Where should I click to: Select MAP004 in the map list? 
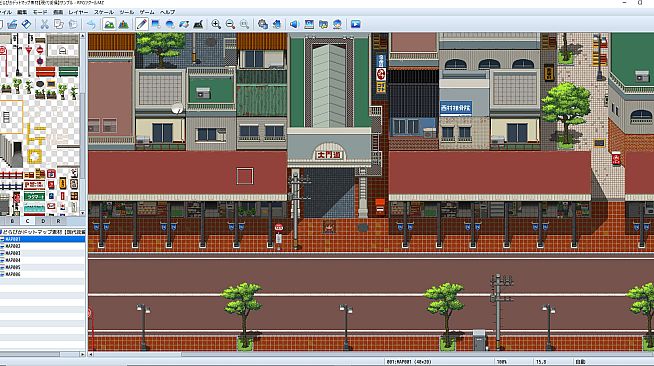(43, 260)
